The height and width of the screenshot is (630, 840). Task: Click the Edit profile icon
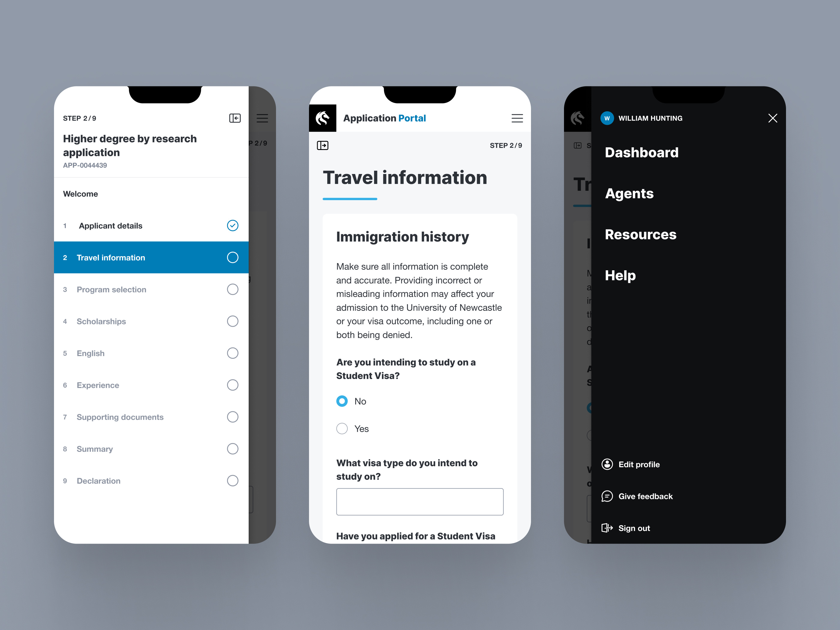pos(608,464)
